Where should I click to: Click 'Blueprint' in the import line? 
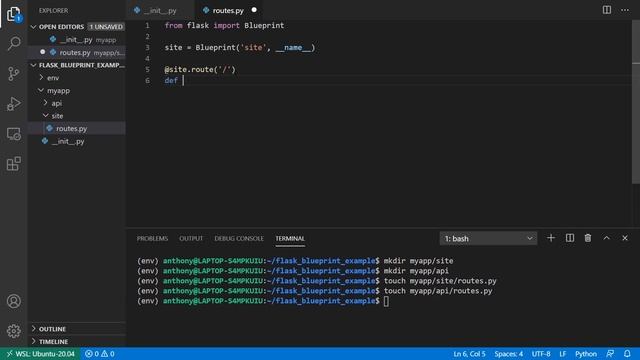[264, 25]
